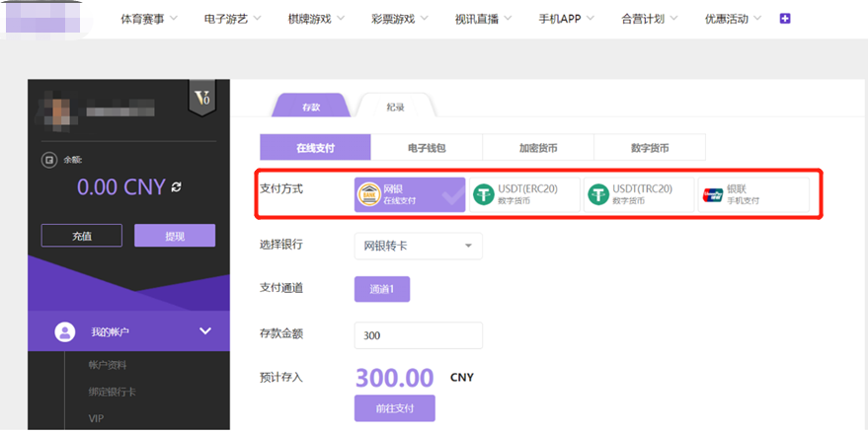Switch to the 电子钱包 payment tab
The height and width of the screenshot is (434, 868).
point(427,148)
